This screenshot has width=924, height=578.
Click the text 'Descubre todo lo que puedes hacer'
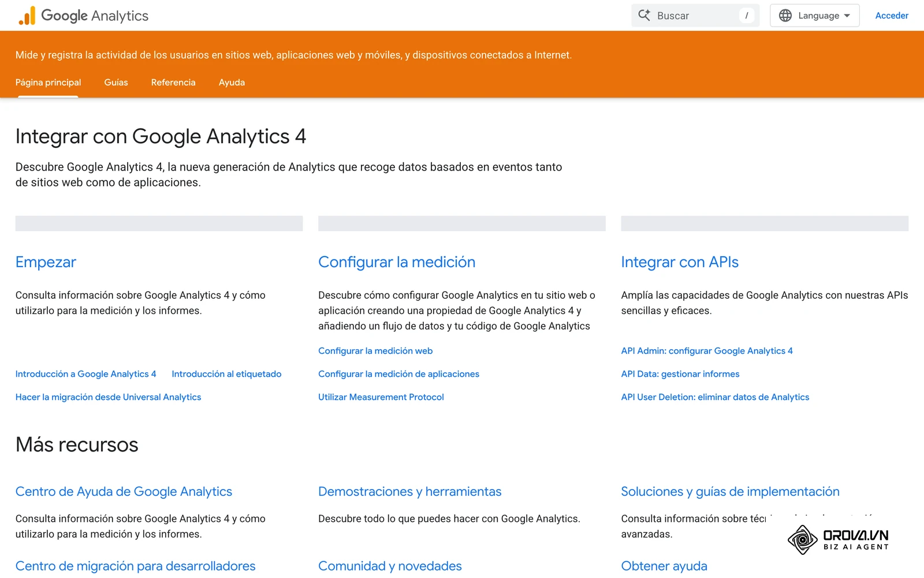[x=449, y=518]
